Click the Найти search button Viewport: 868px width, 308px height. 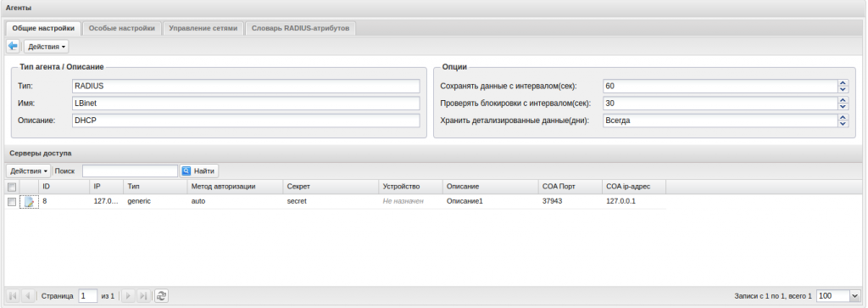[198, 171]
